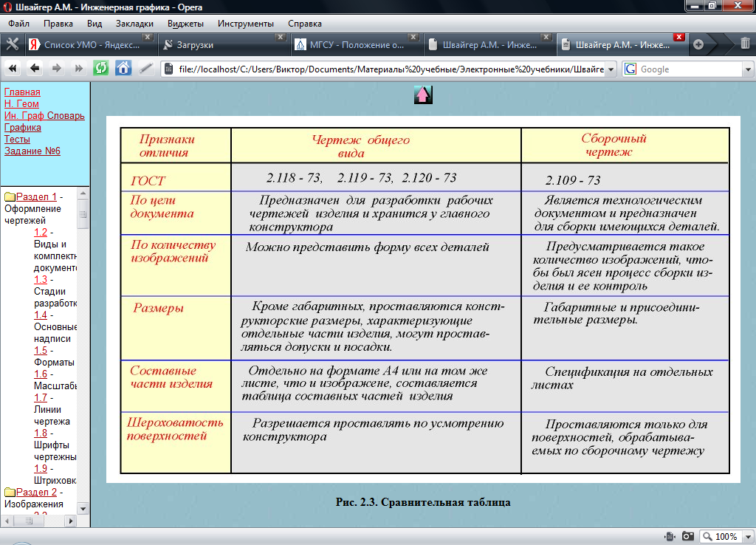Click the wand password manager icon
Image resolution: width=756 pixels, height=545 pixels.
pyautogui.click(x=145, y=69)
